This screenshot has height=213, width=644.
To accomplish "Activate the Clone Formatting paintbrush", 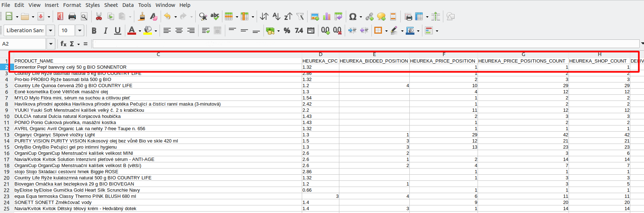I will click(x=142, y=17).
